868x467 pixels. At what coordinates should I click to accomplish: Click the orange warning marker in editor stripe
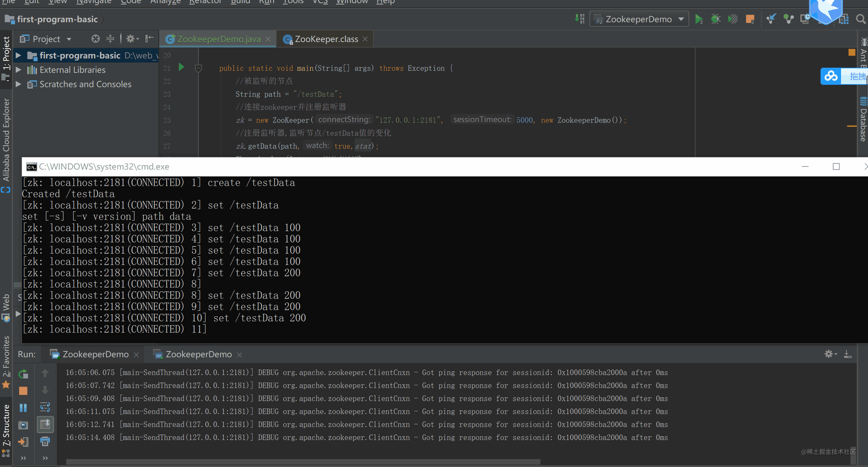852,52
